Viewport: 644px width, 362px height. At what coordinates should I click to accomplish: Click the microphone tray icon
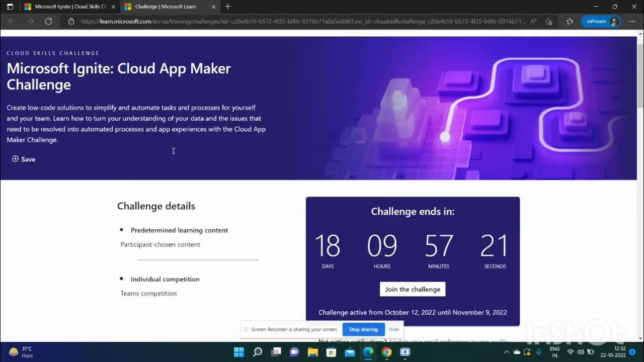pyautogui.click(x=538, y=352)
